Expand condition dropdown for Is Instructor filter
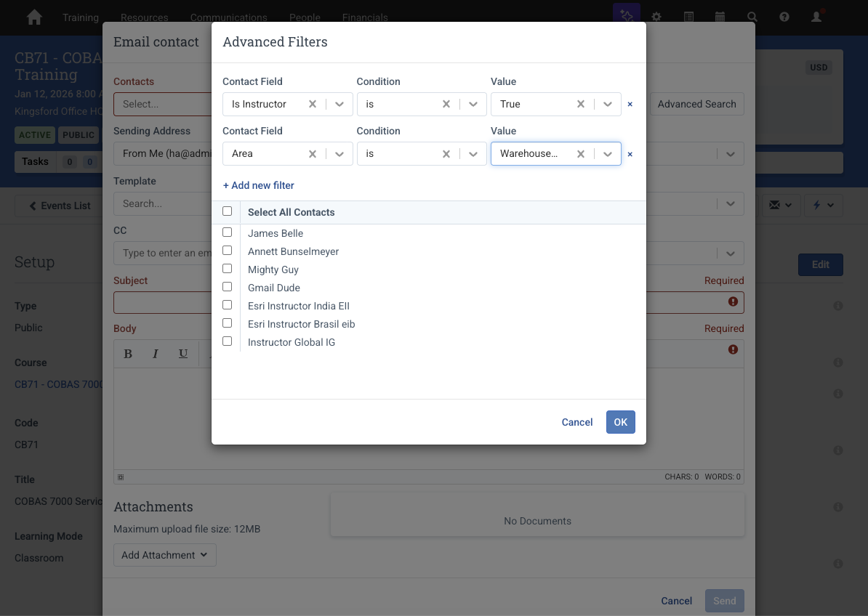 pyautogui.click(x=473, y=104)
